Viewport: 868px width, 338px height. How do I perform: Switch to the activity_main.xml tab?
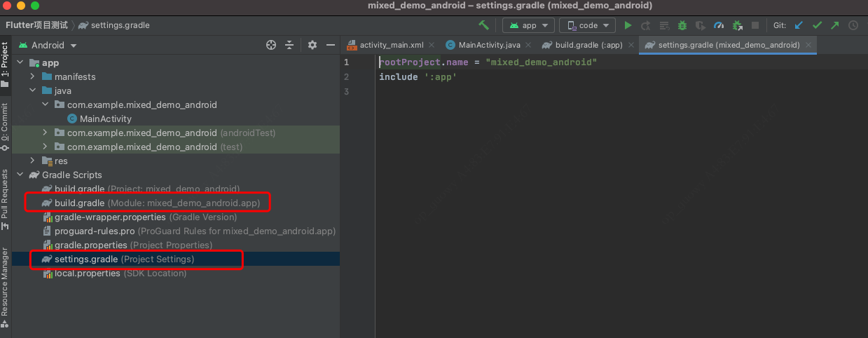coord(391,45)
